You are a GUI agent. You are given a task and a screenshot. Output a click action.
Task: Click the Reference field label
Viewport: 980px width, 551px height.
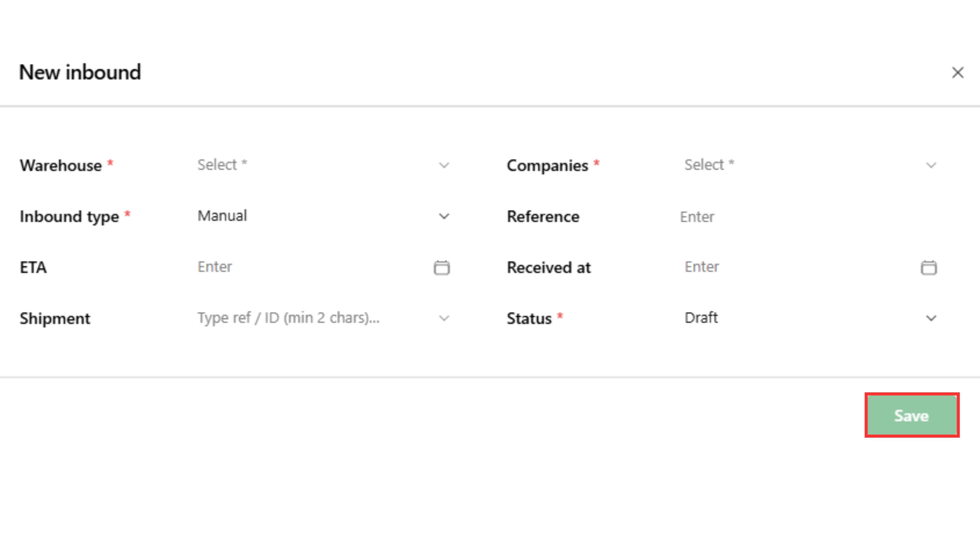coord(543,217)
